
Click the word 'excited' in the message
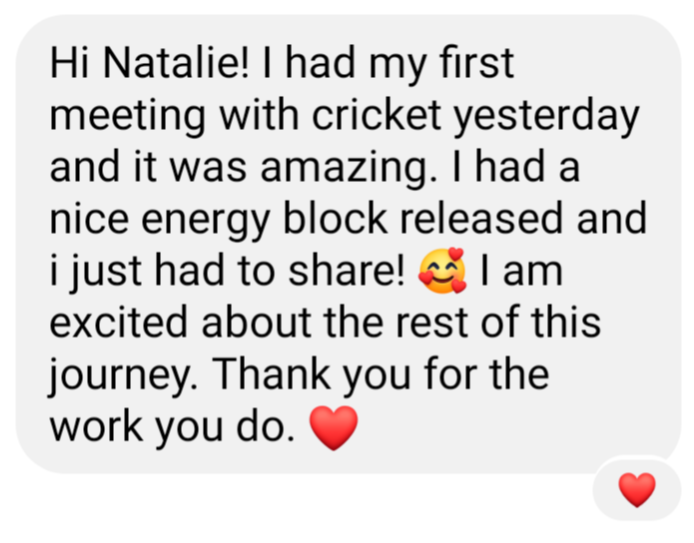tap(118, 322)
